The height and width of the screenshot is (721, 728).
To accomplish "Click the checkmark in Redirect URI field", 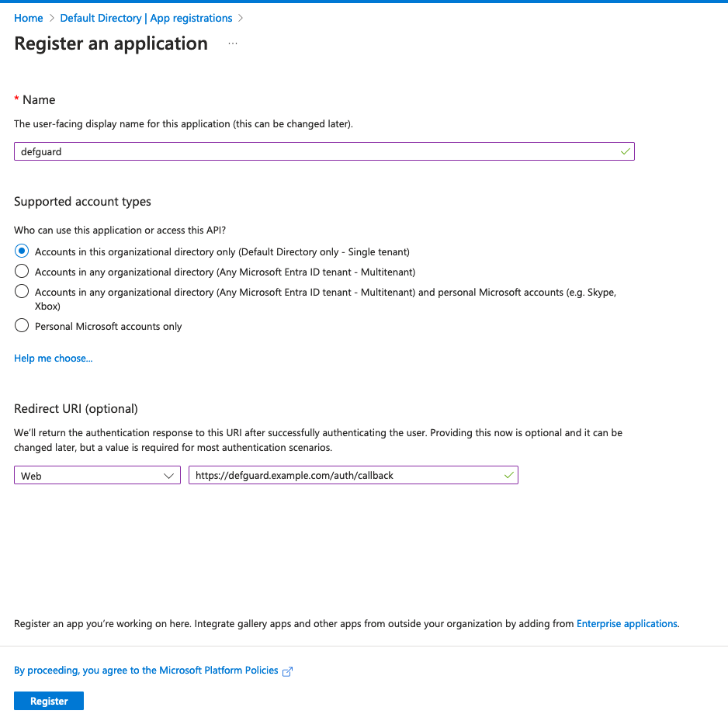I will click(x=509, y=476).
